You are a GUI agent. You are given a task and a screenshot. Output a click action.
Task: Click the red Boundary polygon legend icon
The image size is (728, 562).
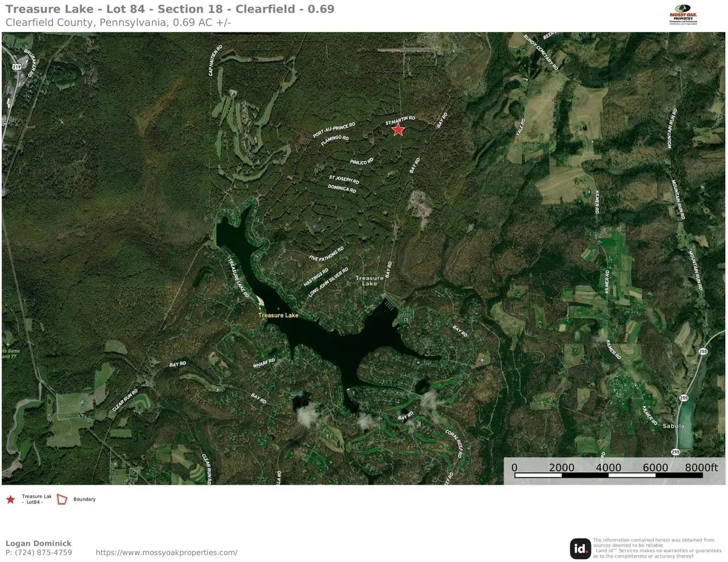tap(62, 499)
